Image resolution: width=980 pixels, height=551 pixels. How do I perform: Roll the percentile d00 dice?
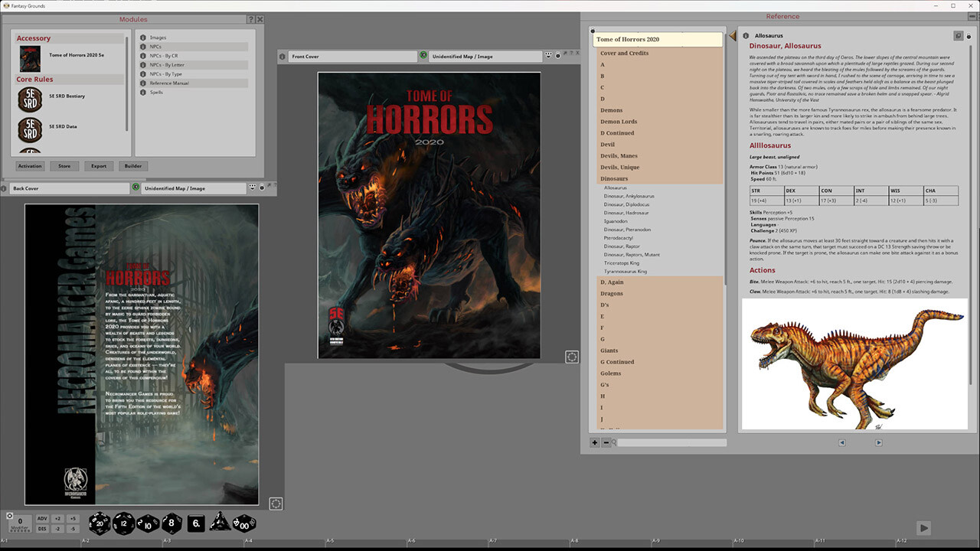pos(243,523)
